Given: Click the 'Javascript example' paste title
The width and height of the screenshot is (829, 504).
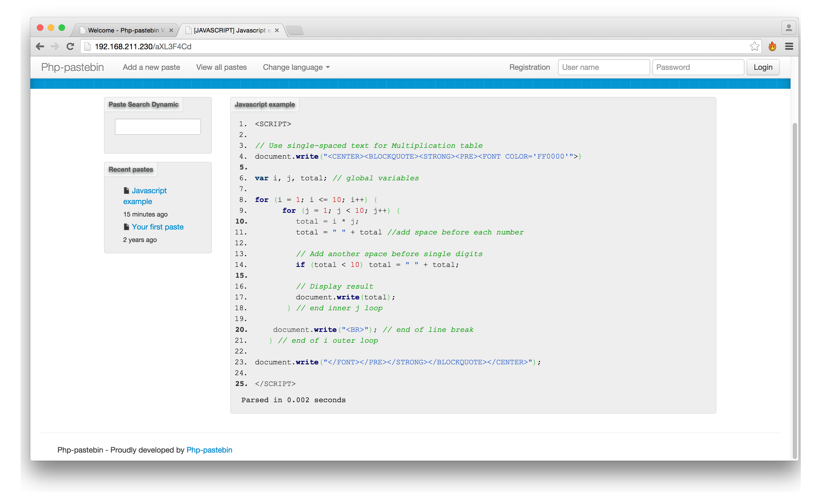Looking at the screenshot, I should (x=265, y=104).
